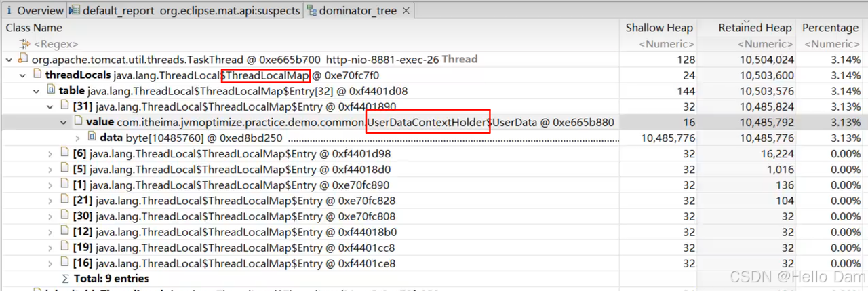
Task: Click the [1] entry object icon
Action: [64, 185]
